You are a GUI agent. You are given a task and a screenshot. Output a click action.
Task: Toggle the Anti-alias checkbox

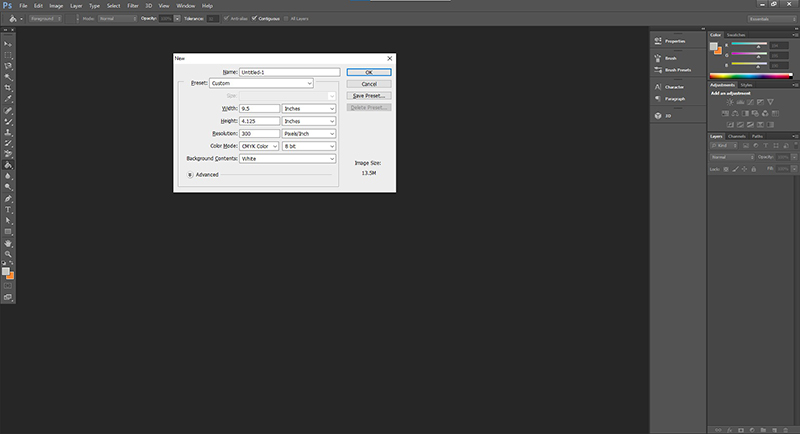pyautogui.click(x=227, y=18)
